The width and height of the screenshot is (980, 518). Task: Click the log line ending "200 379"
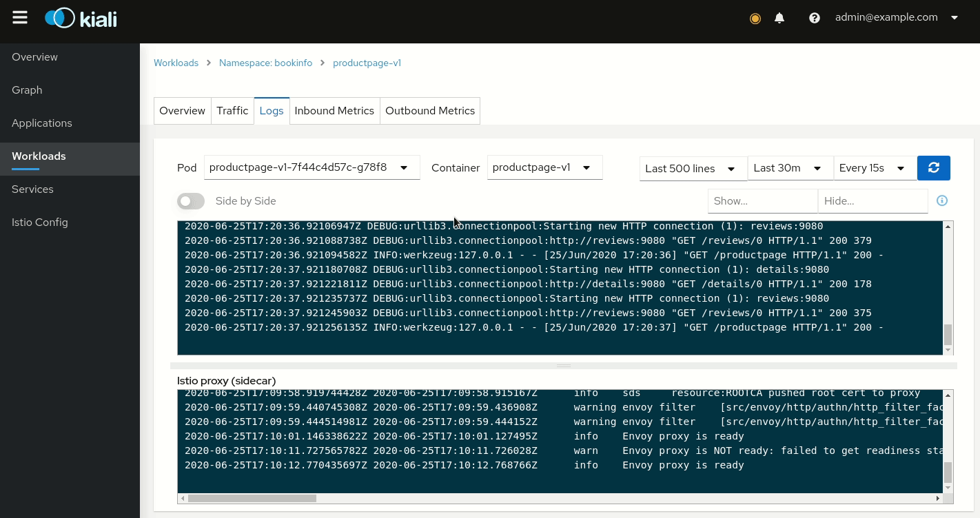point(528,240)
